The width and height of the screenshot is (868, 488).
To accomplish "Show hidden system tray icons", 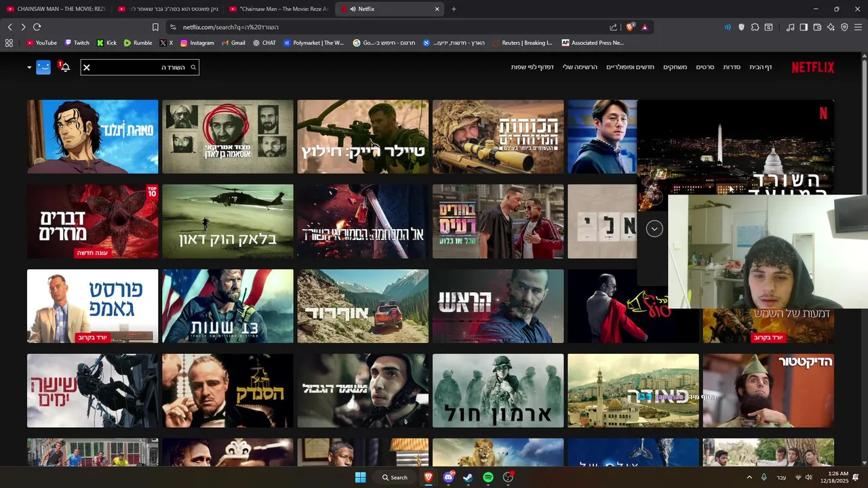I will click(x=749, y=477).
